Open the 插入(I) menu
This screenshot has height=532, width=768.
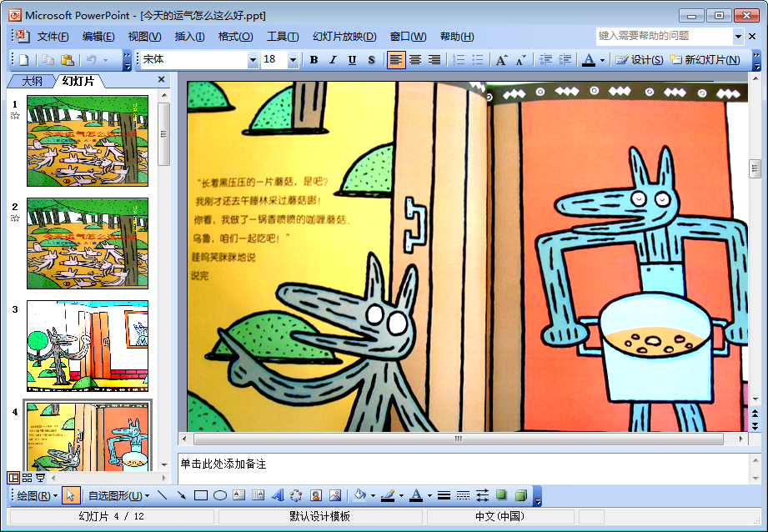[189, 36]
